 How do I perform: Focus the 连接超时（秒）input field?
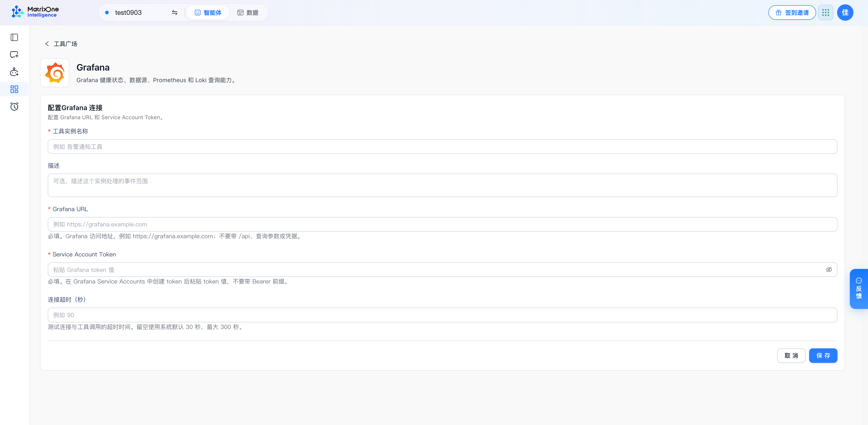(442, 315)
